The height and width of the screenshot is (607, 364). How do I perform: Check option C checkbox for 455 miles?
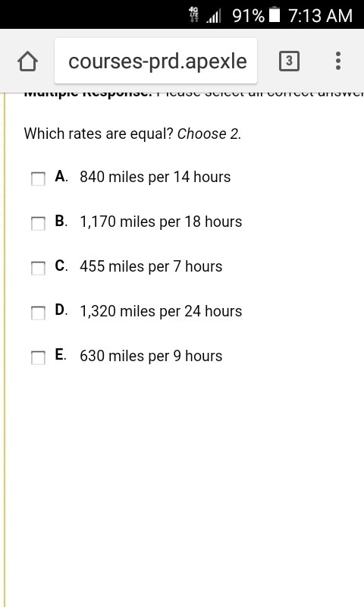click(38, 269)
